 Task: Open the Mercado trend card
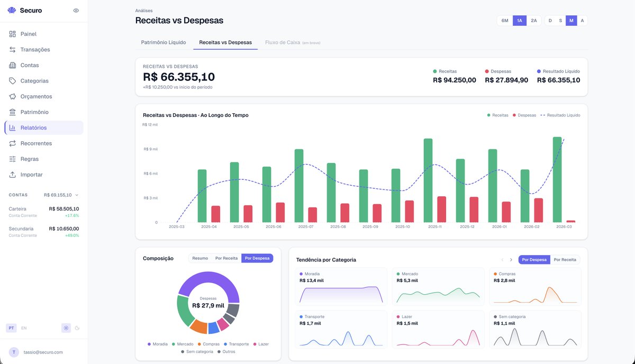point(439,287)
